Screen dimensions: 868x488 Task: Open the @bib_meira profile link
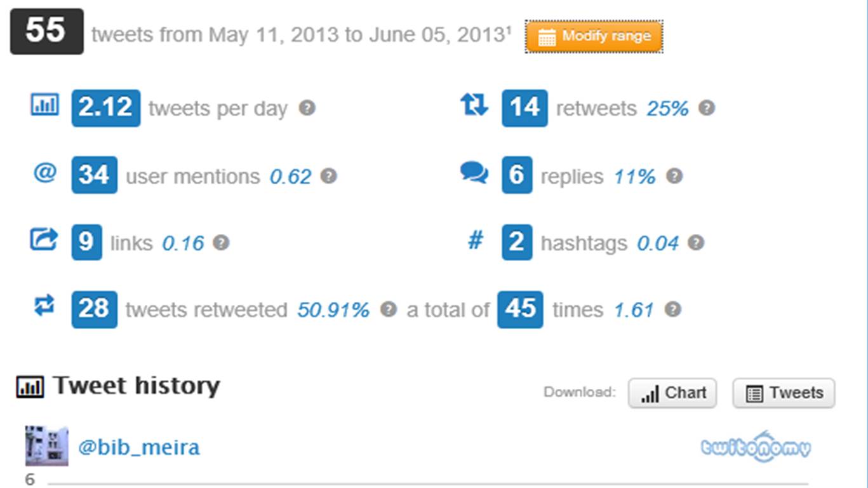[138, 447]
